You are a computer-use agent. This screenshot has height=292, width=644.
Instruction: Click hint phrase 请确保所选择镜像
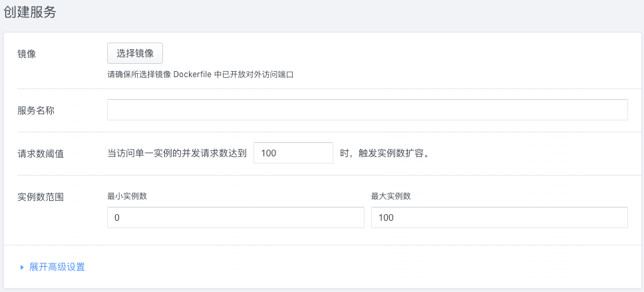point(138,74)
